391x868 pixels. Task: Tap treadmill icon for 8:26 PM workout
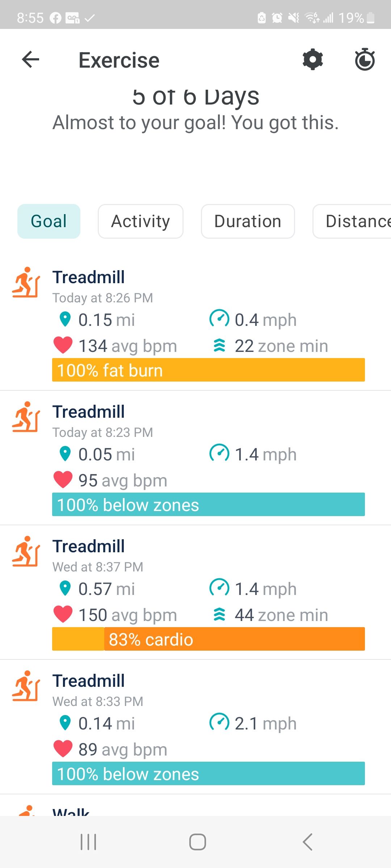click(x=26, y=282)
